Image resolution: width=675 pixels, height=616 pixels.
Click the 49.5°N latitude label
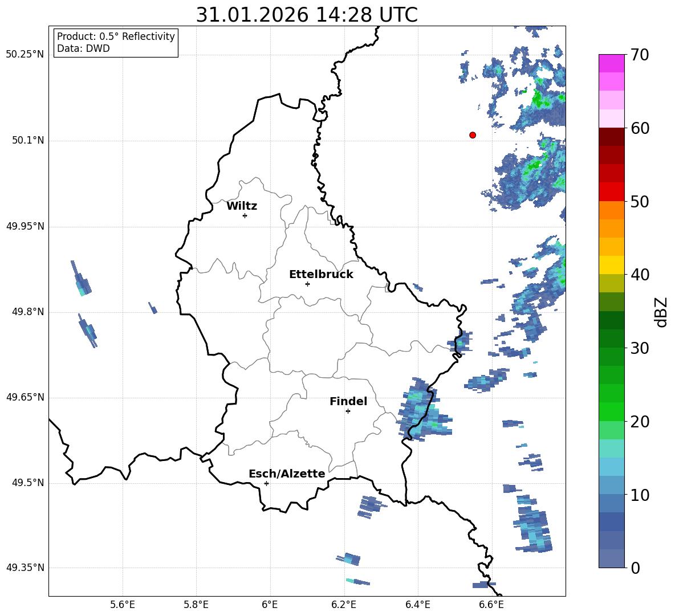[x=29, y=483]
